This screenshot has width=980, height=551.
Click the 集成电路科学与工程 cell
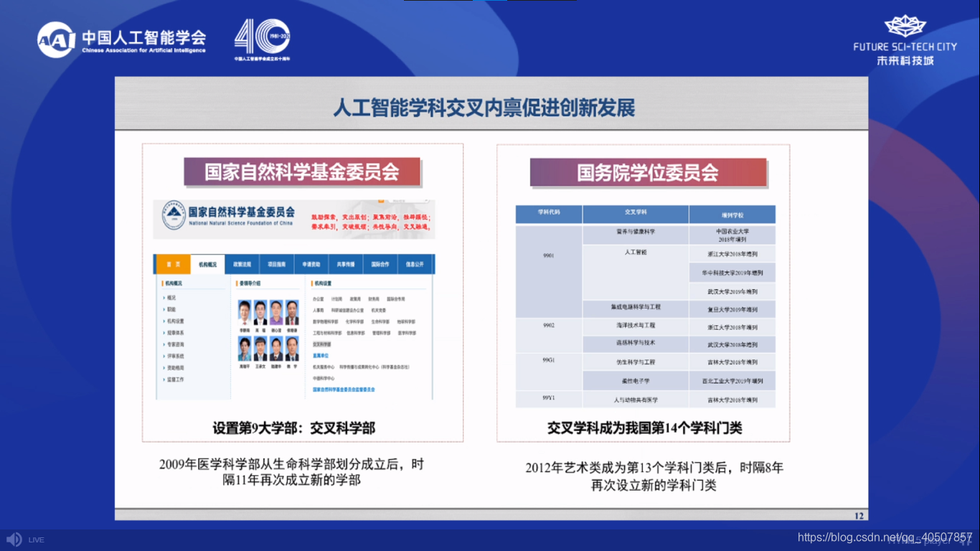tap(636, 309)
